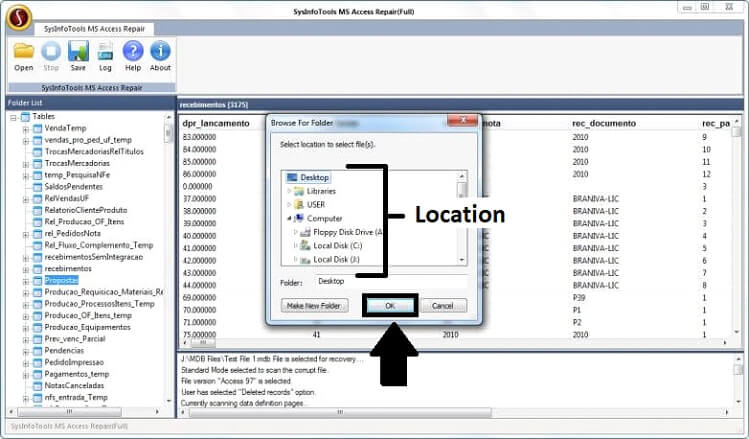The width and height of the screenshot is (749, 439).
Task: Click the dpr_lancamento column header
Action: pyautogui.click(x=215, y=123)
